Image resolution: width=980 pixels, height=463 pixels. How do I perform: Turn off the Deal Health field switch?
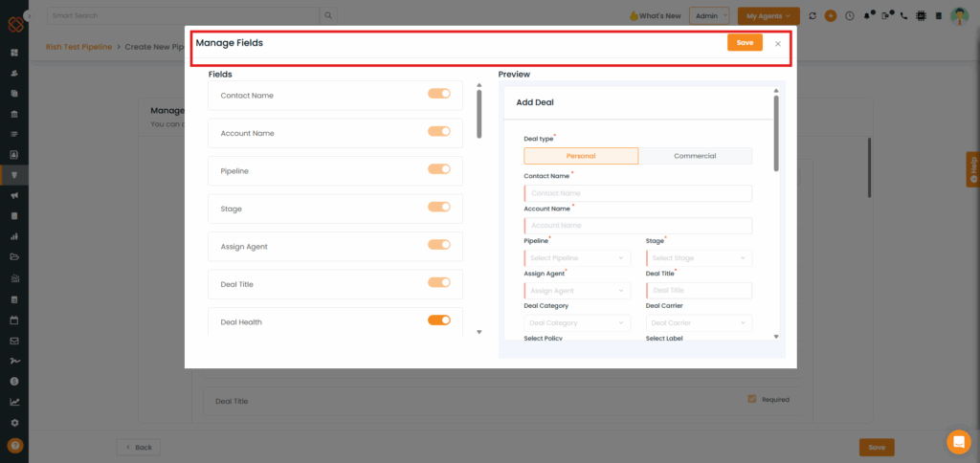(438, 320)
